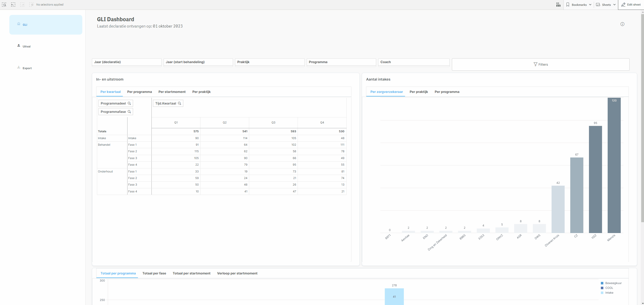
Task: Click the Tijd.Kwartaal pivot field button
Action: point(168,103)
